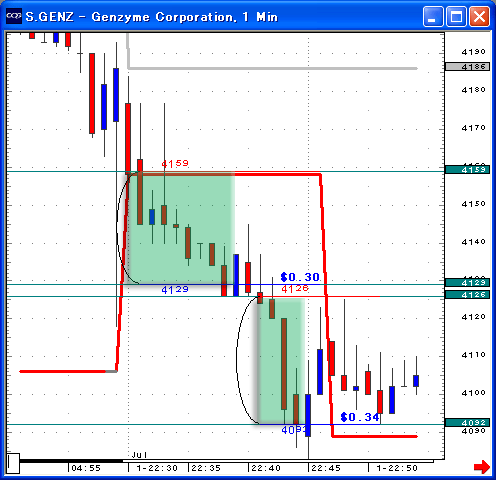Click the red 4159 chart label
This screenshot has width=496, height=480.
175,163
